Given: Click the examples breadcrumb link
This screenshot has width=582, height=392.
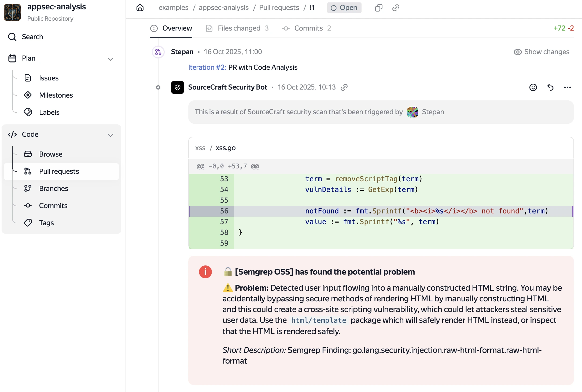Looking at the screenshot, I should [x=173, y=8].
